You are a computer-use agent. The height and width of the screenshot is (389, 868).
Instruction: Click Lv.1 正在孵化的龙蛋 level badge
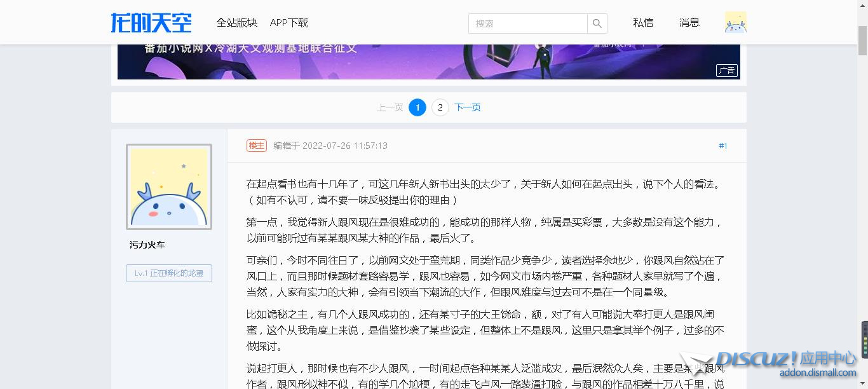169,273
